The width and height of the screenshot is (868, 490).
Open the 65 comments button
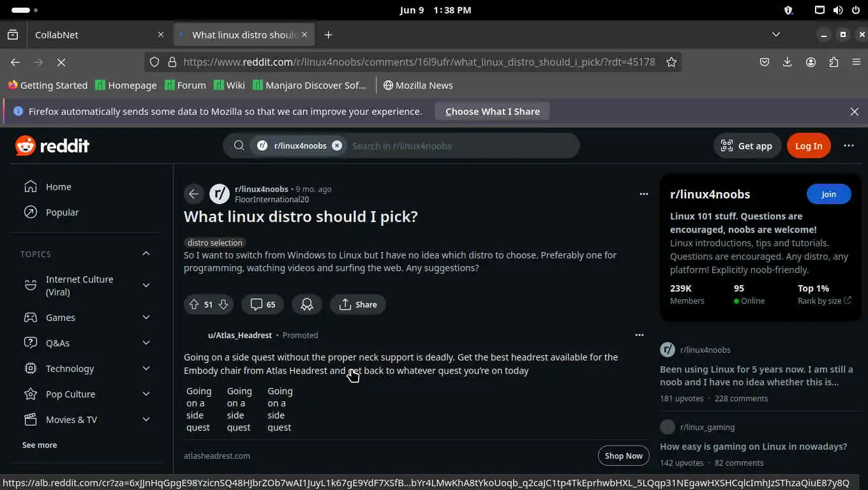(x=263, y=304)
